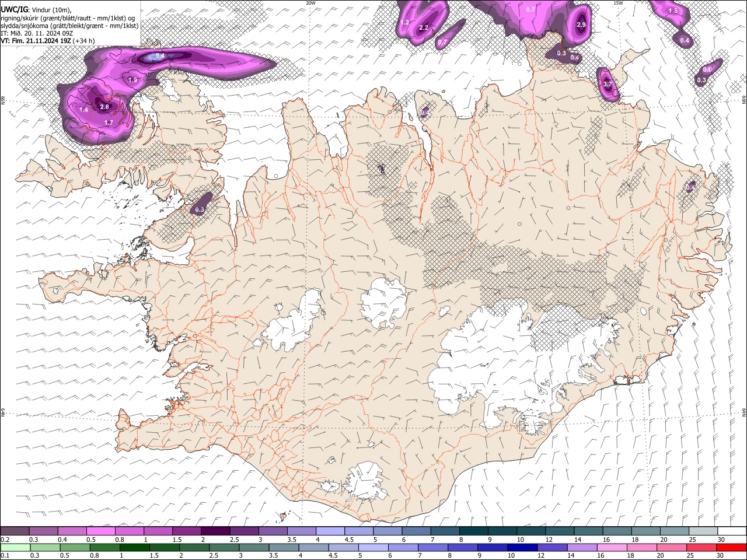Click the 3.7 precipitation value label
The height and width of the screenshot is (560, 747).
[x=608, y=85]
